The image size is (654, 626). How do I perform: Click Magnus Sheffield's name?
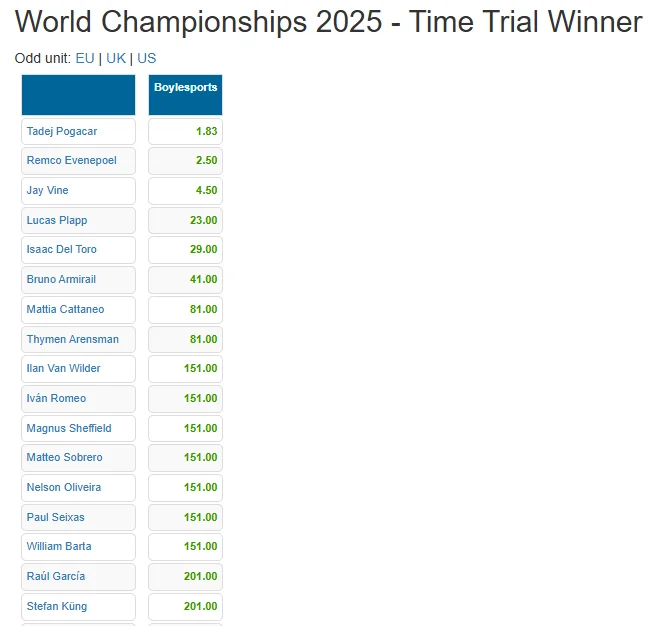coord(69,428)
